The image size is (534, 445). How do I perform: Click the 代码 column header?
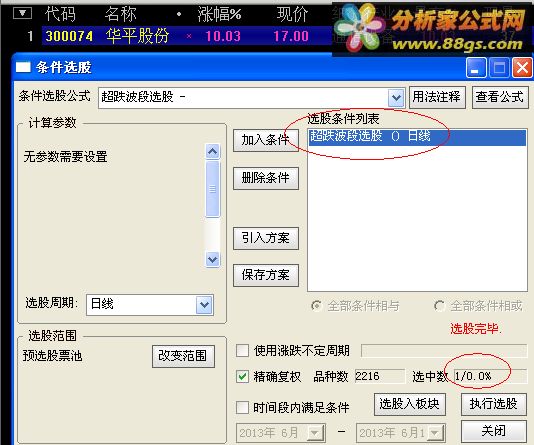pos(60,14)
